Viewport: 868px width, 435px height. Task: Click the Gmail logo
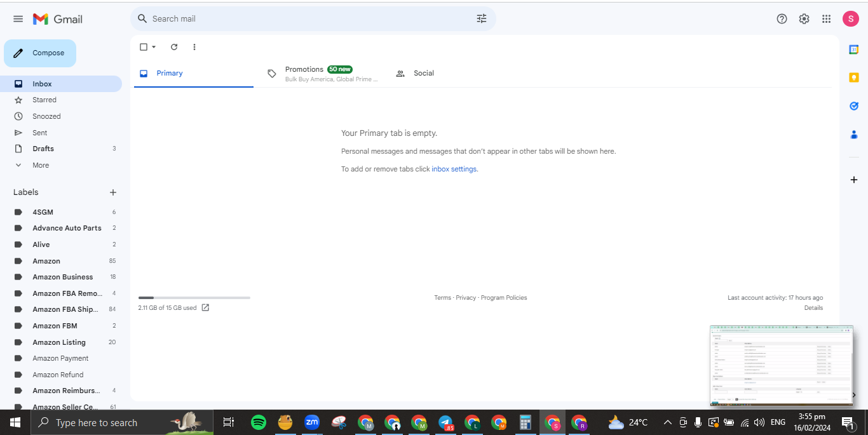coord(58,19)
